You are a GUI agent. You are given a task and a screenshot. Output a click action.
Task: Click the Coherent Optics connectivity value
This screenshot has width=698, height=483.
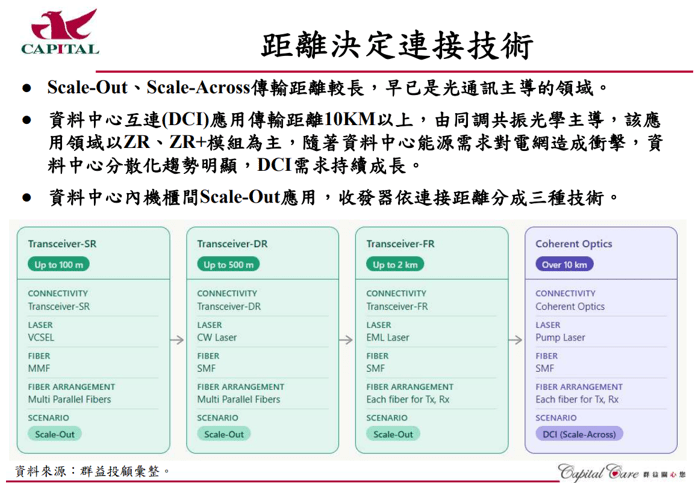[x=570, y=306]
